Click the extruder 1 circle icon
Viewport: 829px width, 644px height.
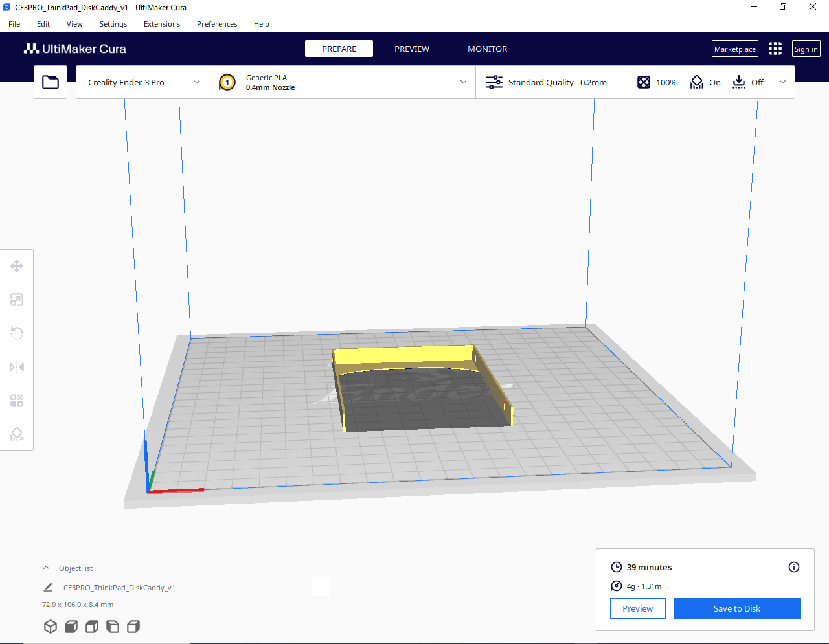227,82
